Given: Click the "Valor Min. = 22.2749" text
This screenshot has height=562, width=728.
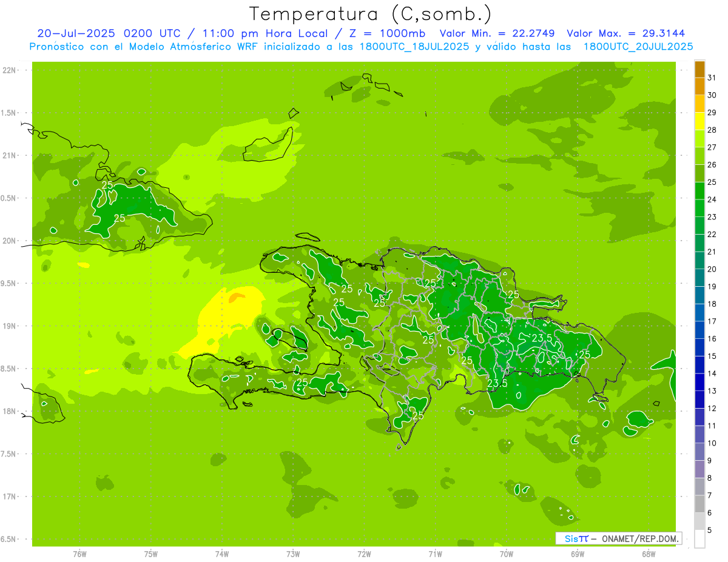Looking at the screenshot, I should [497, 33].
